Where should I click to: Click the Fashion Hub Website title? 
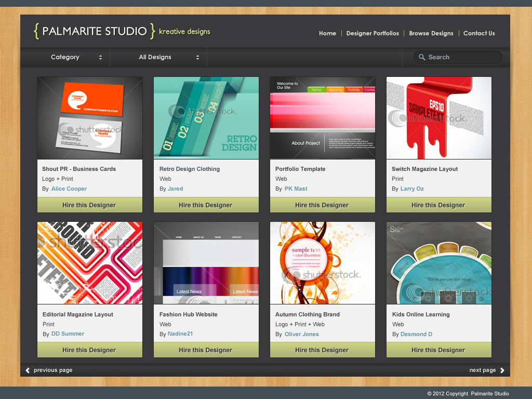[188, 314]
